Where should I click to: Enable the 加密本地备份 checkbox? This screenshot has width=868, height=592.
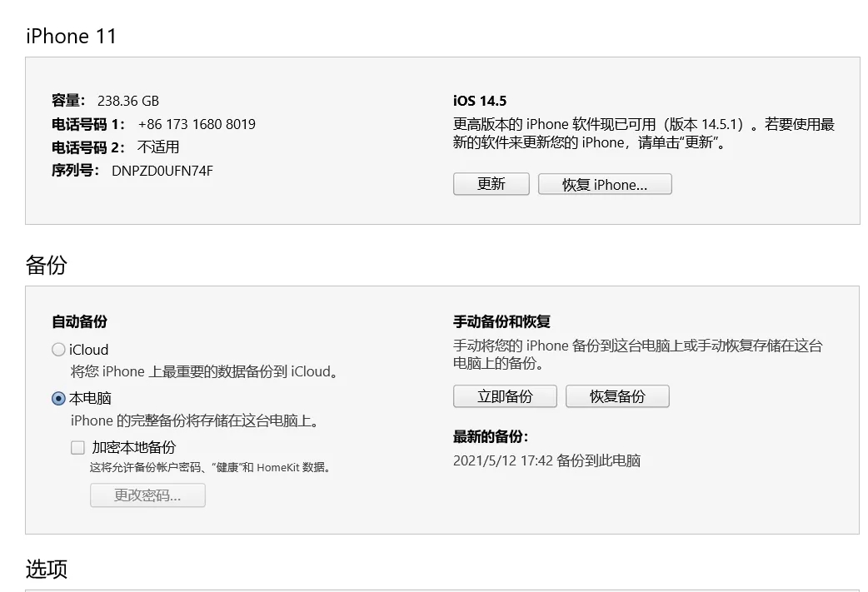point(77,447)
